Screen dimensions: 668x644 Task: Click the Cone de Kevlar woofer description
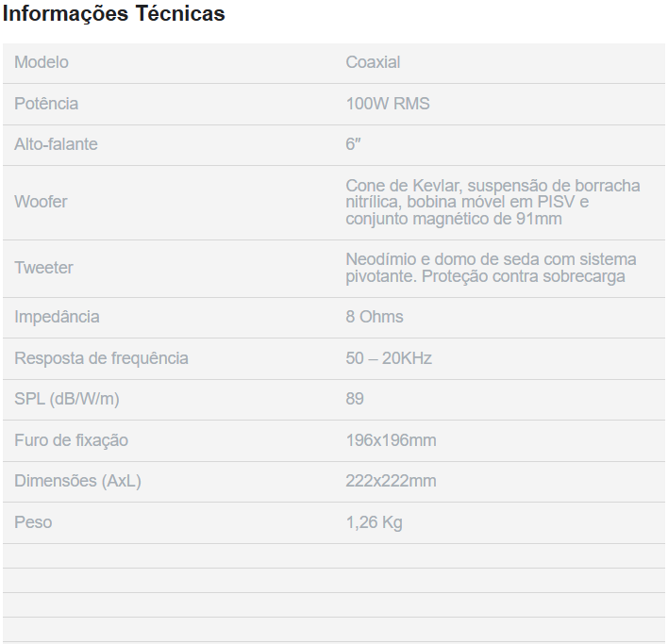point(493,202)
